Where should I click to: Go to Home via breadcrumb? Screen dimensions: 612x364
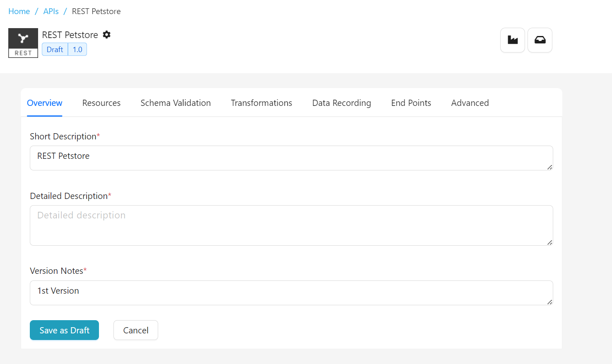point(19,12)
